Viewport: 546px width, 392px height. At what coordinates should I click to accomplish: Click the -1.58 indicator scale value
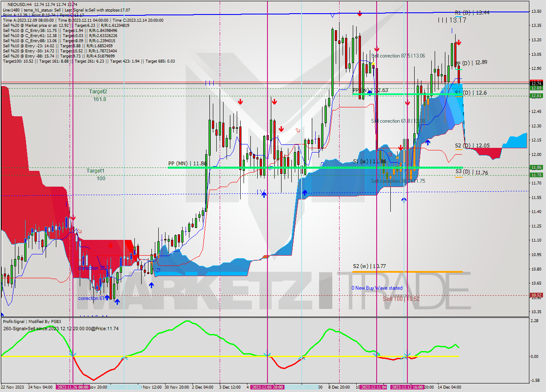535,380
